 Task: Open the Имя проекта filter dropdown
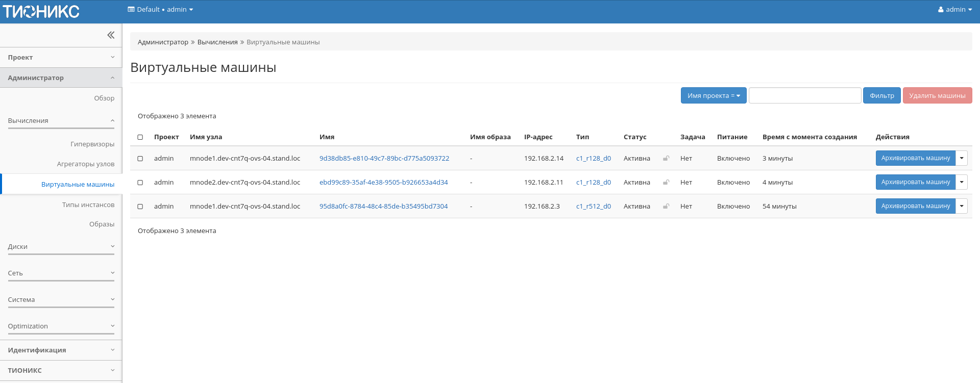(x=713, y=95)
